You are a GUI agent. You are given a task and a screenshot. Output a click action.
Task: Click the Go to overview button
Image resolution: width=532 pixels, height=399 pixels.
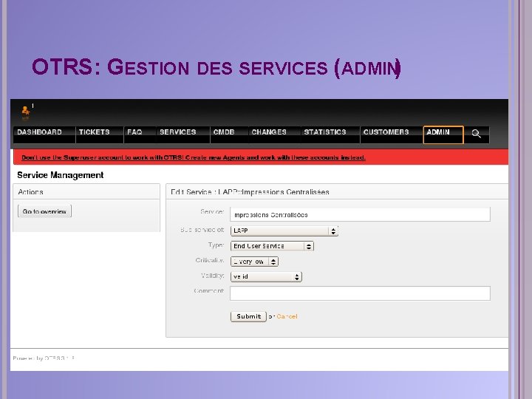44,211
